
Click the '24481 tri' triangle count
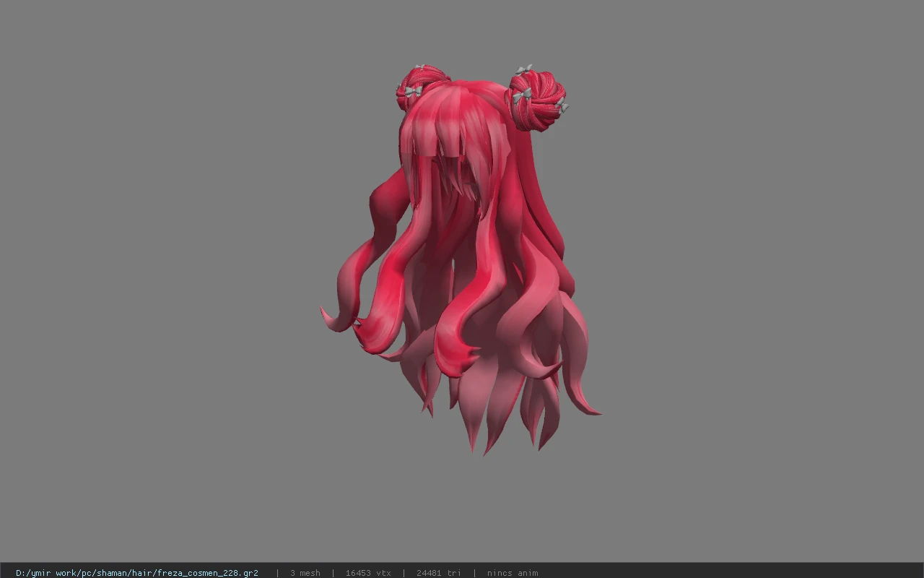click(438, 573)
